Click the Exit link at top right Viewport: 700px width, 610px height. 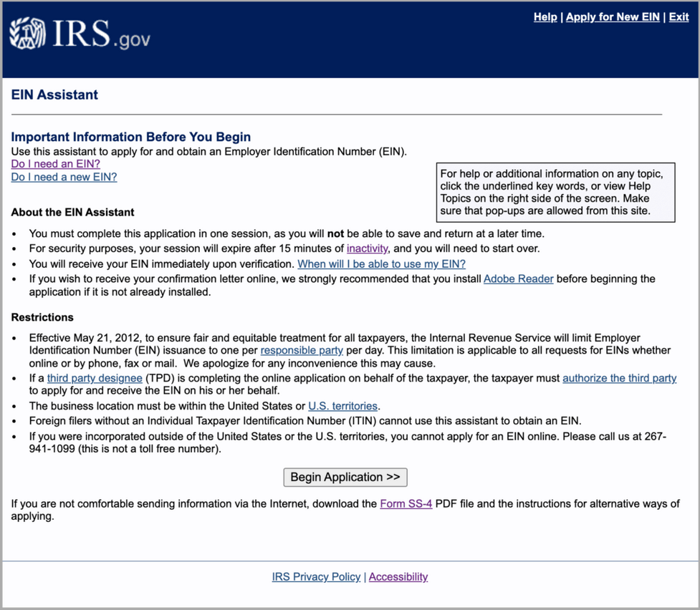pyautogui.click(x=679, y=17)
